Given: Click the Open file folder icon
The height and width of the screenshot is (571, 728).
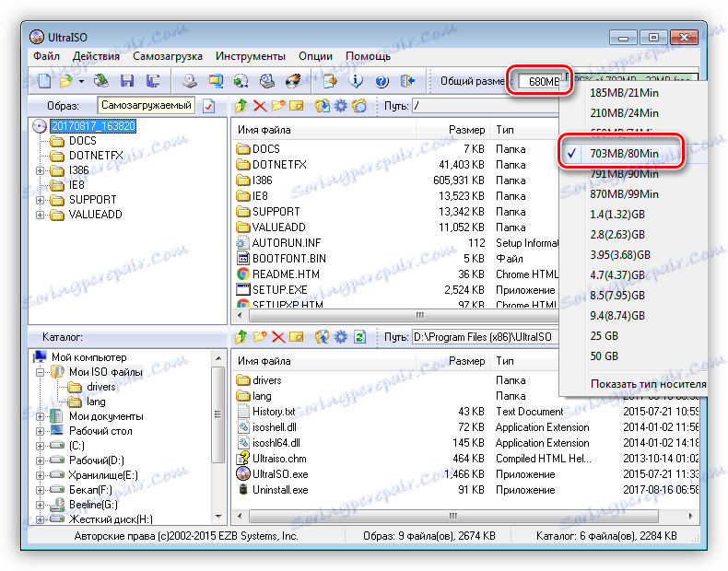Looking at the screenshot, I should pos(66,81).
